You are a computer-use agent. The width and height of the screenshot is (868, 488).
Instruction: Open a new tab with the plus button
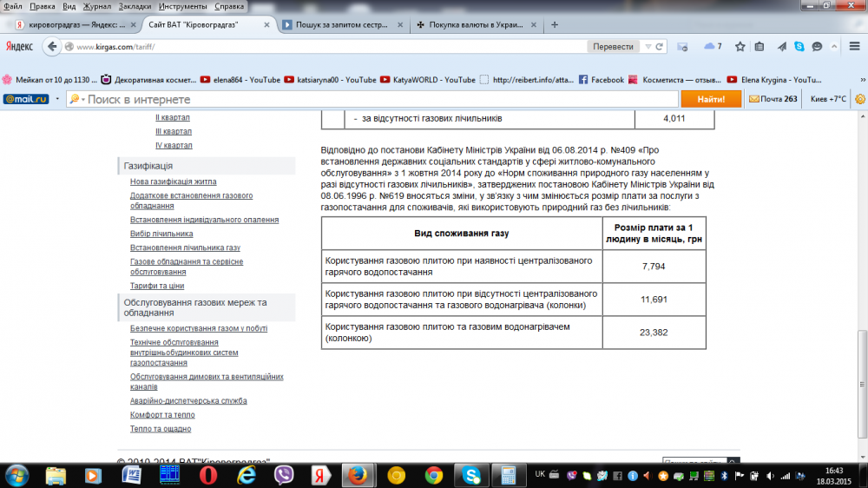(555, 25)
